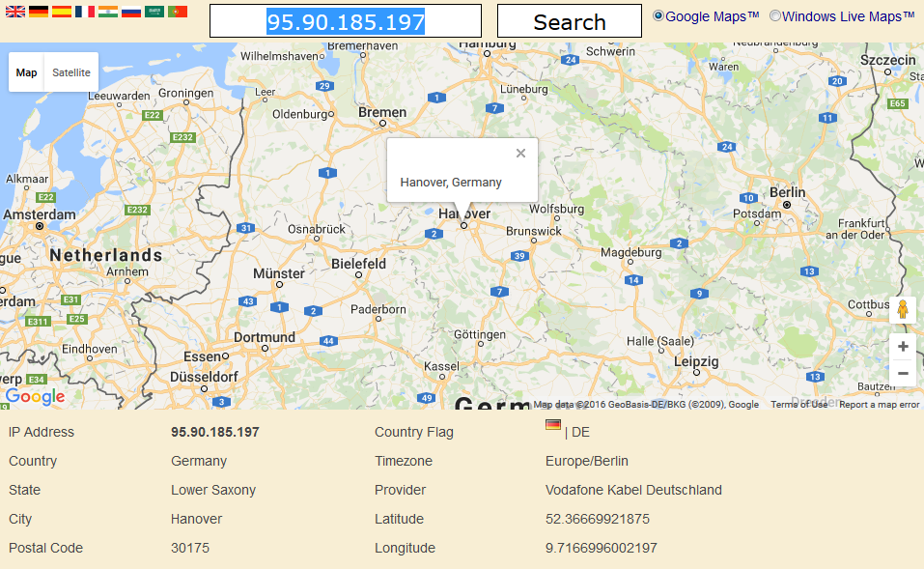The width and height of the screenshot is (924, 569).
Task: Click the Münster city label on map
Action: (279, 273)
